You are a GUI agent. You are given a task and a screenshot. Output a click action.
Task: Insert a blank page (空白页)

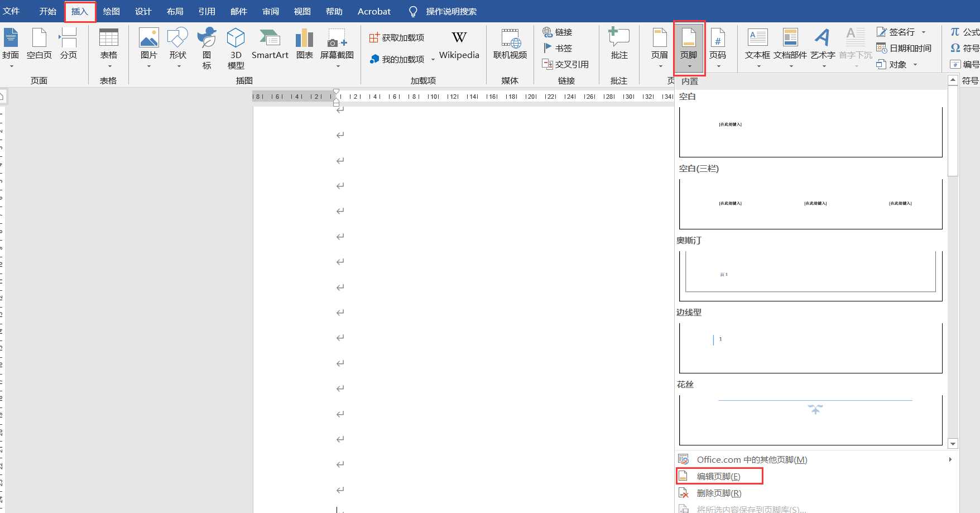39,45
